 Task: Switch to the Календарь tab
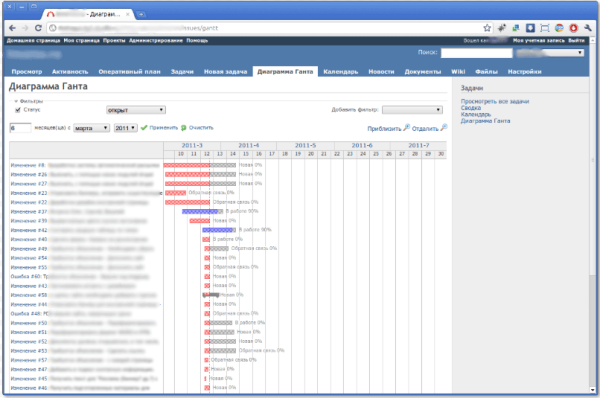tap(341, 72)
